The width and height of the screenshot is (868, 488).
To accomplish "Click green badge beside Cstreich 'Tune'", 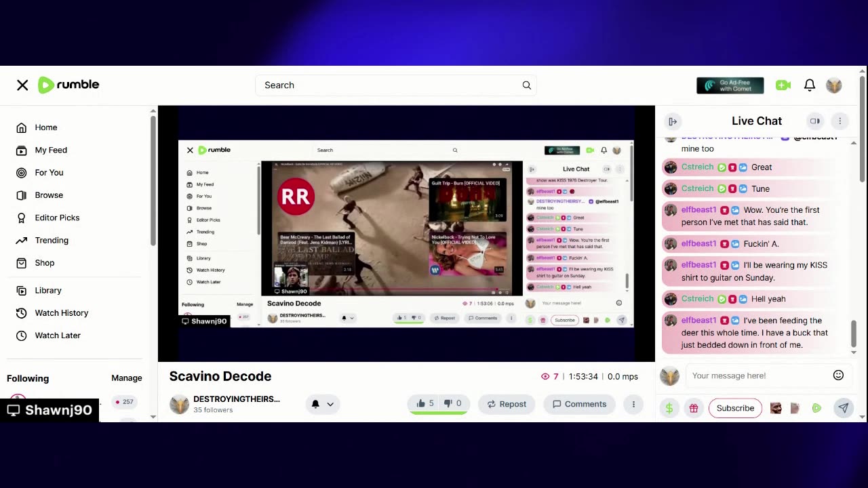I will point(722,189).
